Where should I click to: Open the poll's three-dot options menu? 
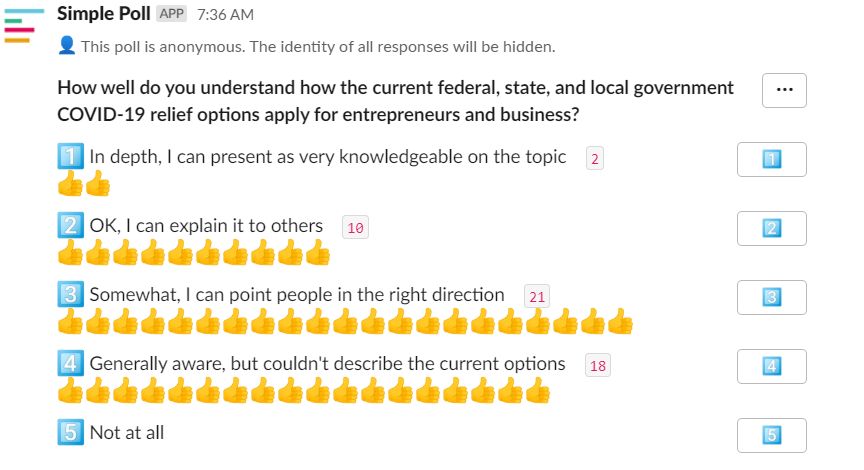784,90
